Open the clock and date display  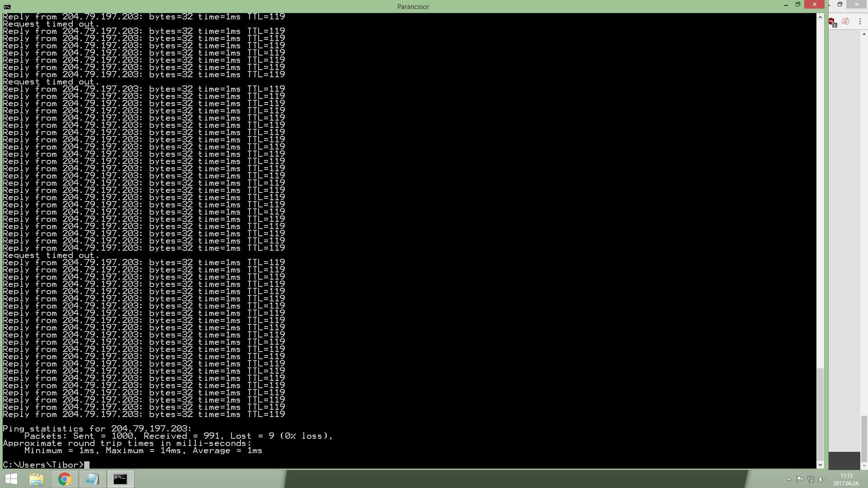point(846,479)
